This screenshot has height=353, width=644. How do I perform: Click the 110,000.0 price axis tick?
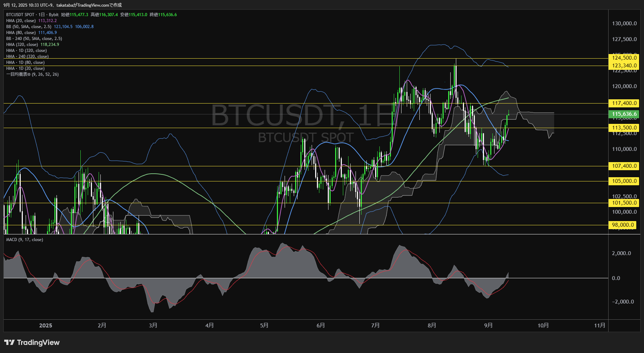624,149
